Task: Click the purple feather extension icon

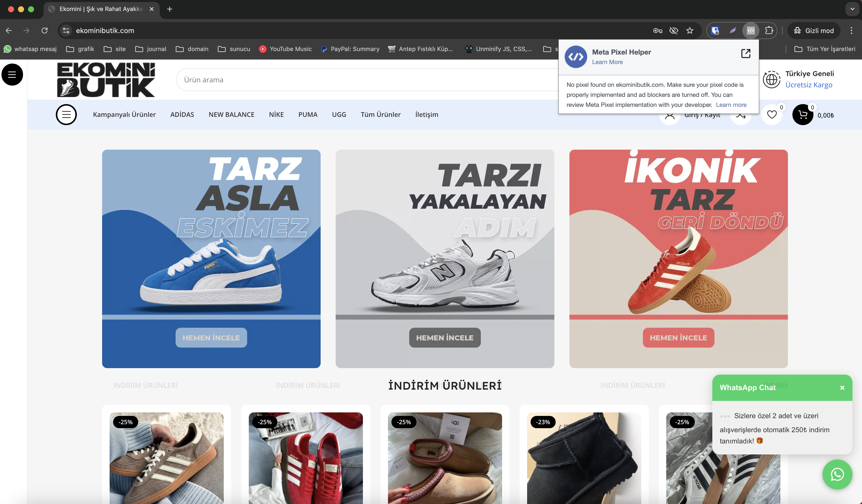Action: 733,31
